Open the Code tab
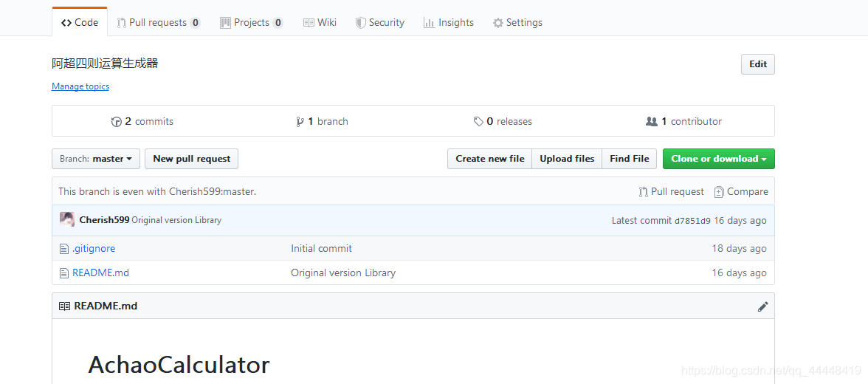Image resolution: width=868 pixels, height=384 pixels. pyautogui.click(x=80, y=22)
